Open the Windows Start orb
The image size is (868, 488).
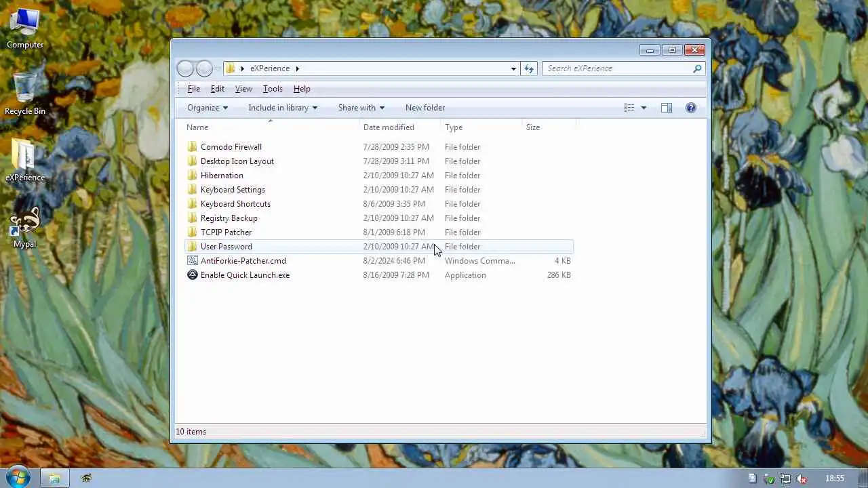pyautogui.click(x=18, y=477)
